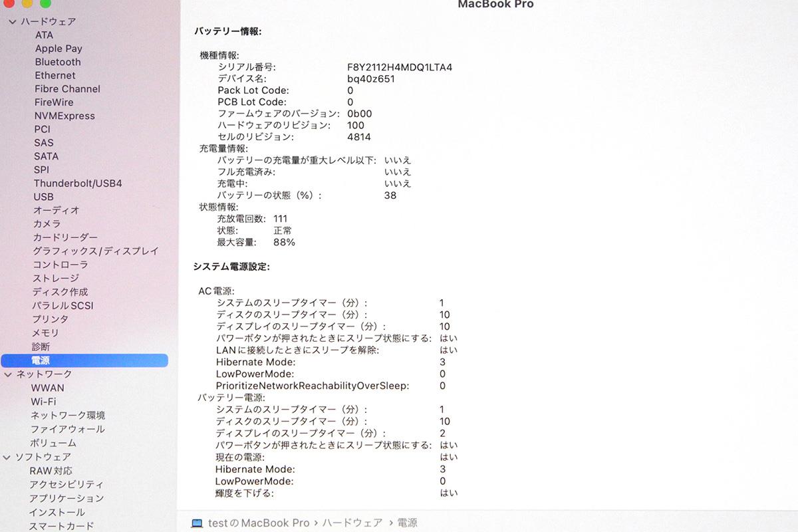This screenshot has width=798, height=532.
Task: Click charge cycle count value 111
Action: [x=281, y=218]
